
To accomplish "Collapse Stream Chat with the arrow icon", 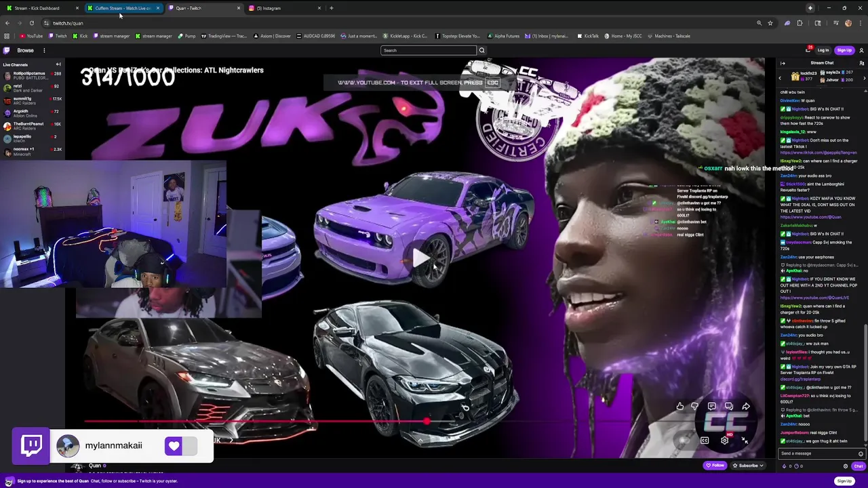I will pos(783,63).
